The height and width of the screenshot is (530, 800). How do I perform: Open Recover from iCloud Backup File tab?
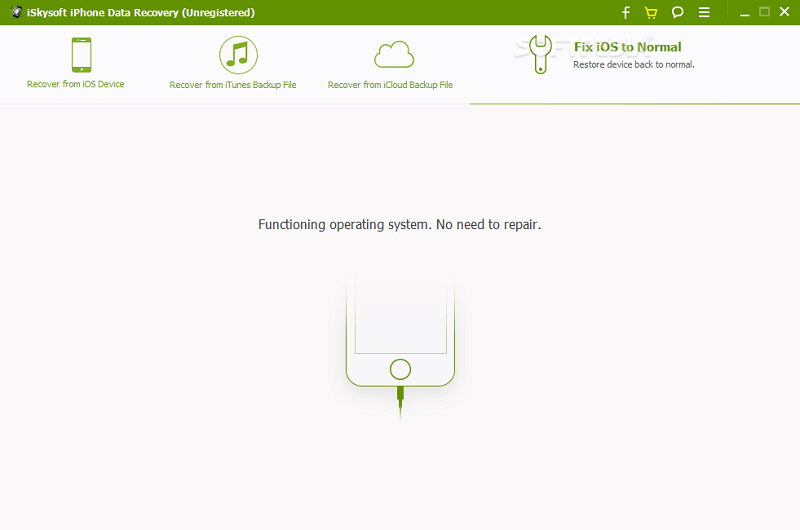(x=390, y=85)
